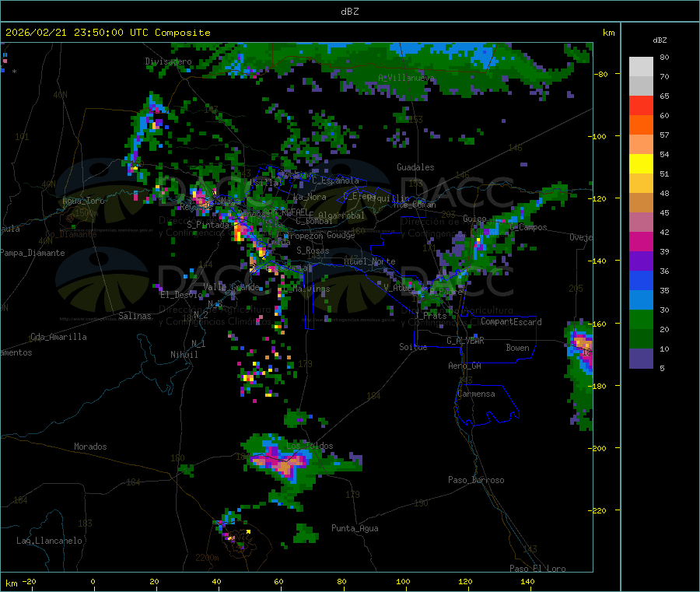The width and height of the screenshot is (700, 592).
Task: Click the Algarrobal map label
Action: [341, 215]
